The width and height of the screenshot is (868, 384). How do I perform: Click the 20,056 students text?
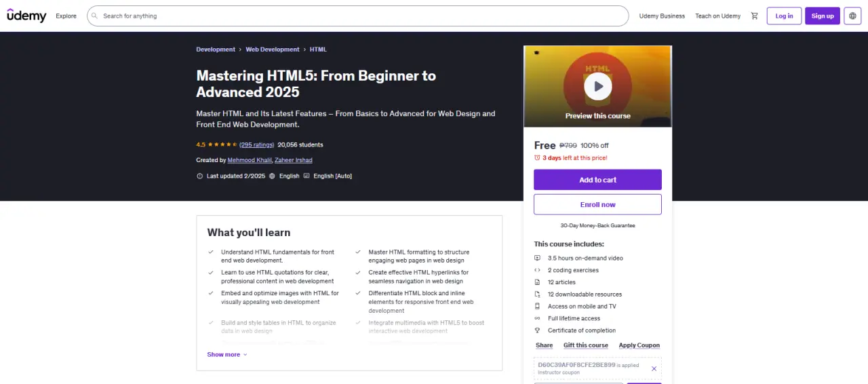pyautogui.click(x=300, y=145)
